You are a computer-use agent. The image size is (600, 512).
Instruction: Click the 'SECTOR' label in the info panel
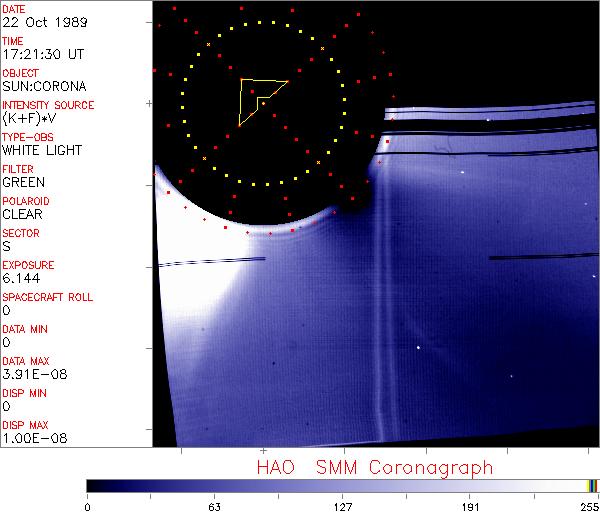click(20, 233)
